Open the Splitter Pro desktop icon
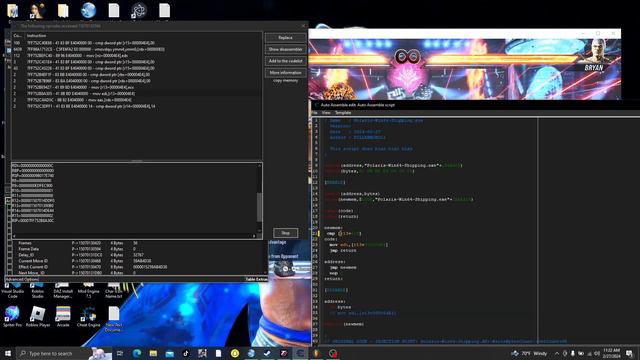Screen dimensions: 640x360 (x=12, y=317)
